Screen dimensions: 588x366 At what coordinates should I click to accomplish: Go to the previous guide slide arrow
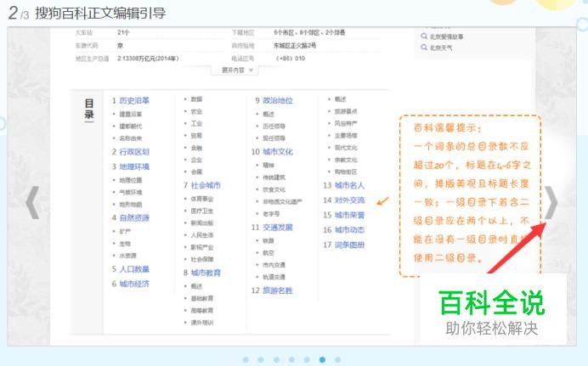[32, 202]
